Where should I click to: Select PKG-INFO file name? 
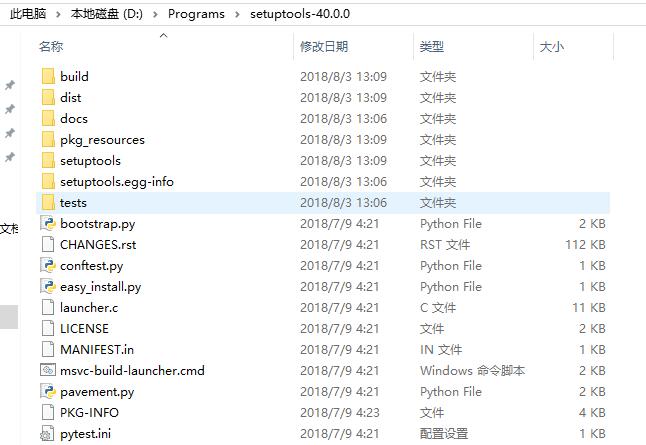pos(89,413)
